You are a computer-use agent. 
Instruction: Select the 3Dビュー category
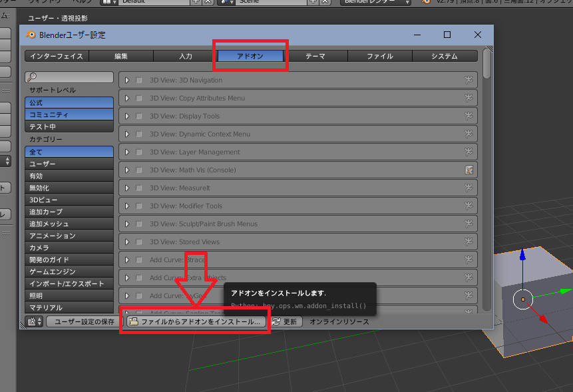pos(69,200)
